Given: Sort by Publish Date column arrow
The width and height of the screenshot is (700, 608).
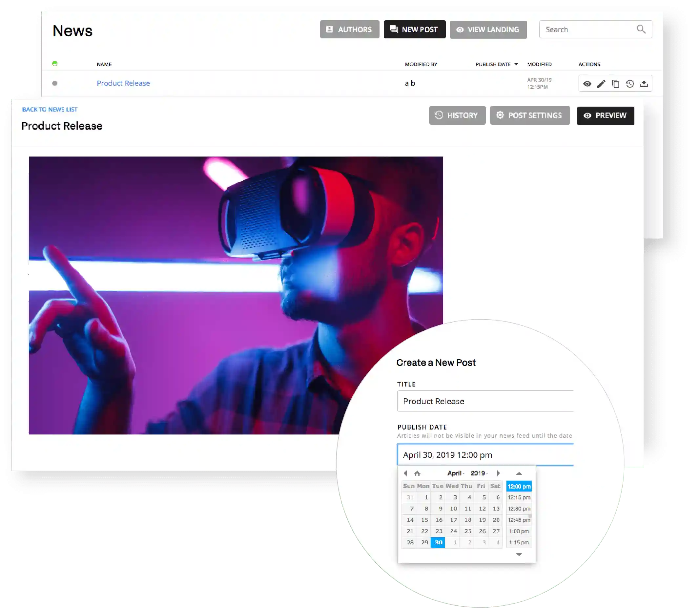Looking at the screenshot, I should coord(516,64).
